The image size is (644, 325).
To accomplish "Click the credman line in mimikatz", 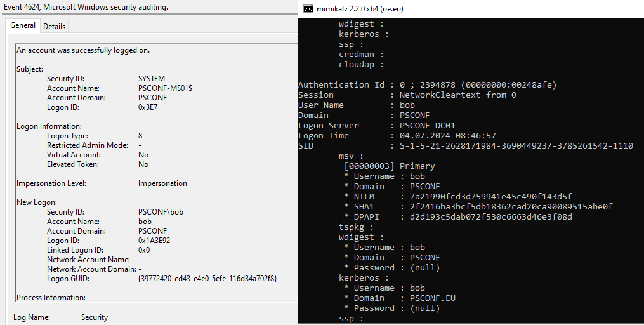I will click(x=361, y=54).
